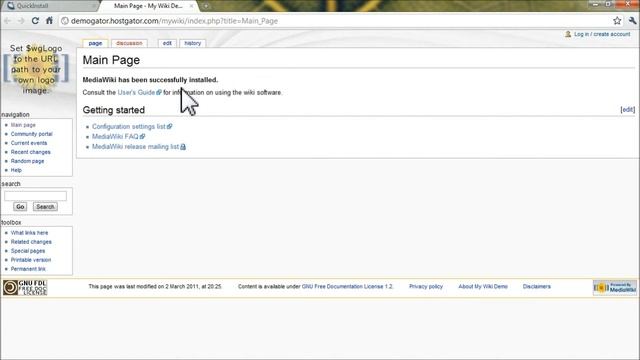Open the Privacy policy footer link
Viewport: 640px width, 360px height.
(x=426, y=287)
